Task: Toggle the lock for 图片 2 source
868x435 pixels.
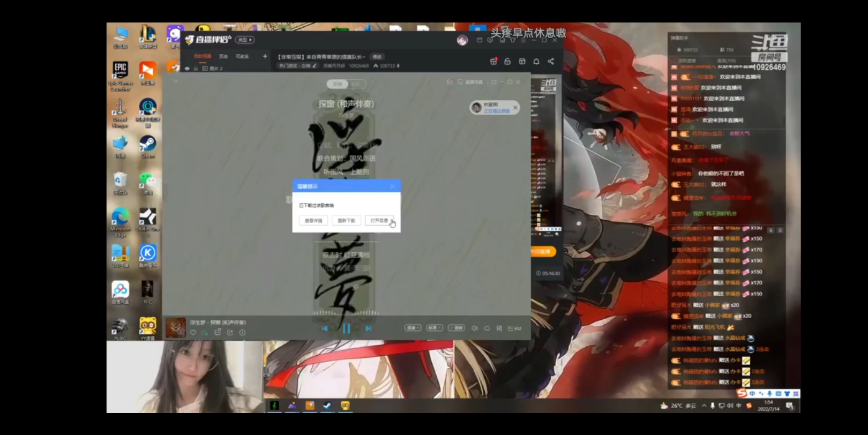Action: 196,69
